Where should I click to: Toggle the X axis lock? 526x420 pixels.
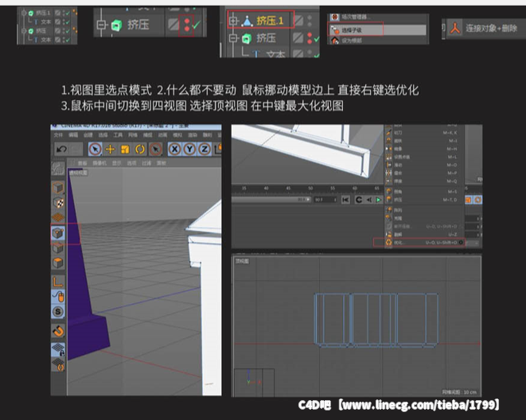tap(175, 149)
